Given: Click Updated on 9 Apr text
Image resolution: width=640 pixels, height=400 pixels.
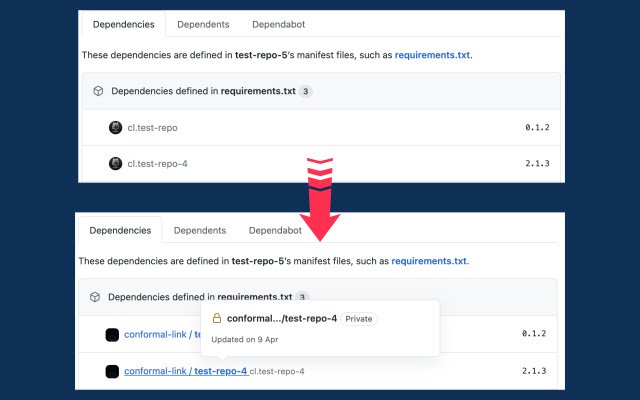Looking at the screenshot, I should tap(245, 340).
